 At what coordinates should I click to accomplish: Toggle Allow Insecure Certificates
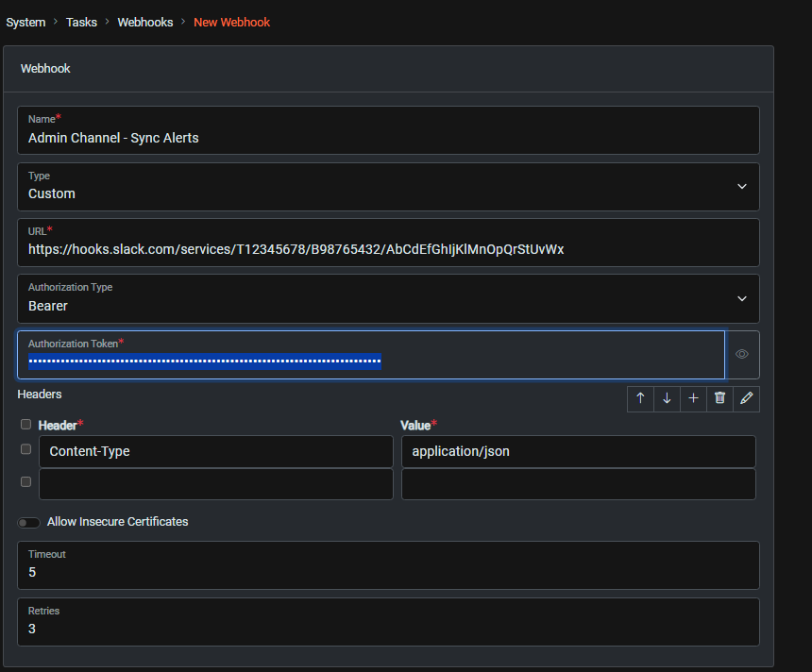pyautogui.click(x=28, y=522)
